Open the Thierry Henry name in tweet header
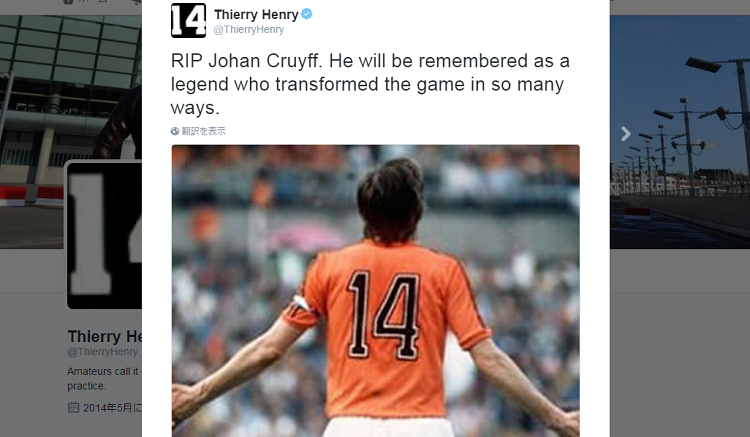Image resolution: width=750 pixels, height=437 pixels. click(x=256, y=15)
